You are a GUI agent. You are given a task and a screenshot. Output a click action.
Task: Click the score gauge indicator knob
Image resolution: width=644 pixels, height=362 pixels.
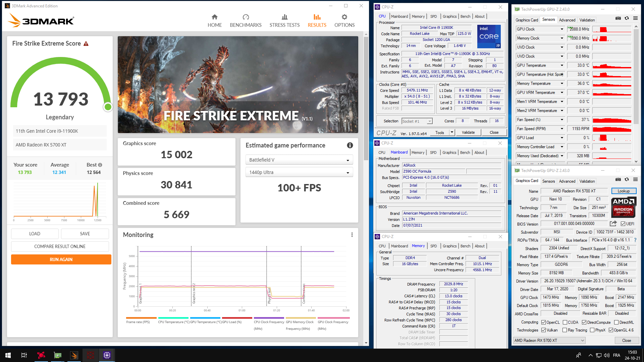108,107
